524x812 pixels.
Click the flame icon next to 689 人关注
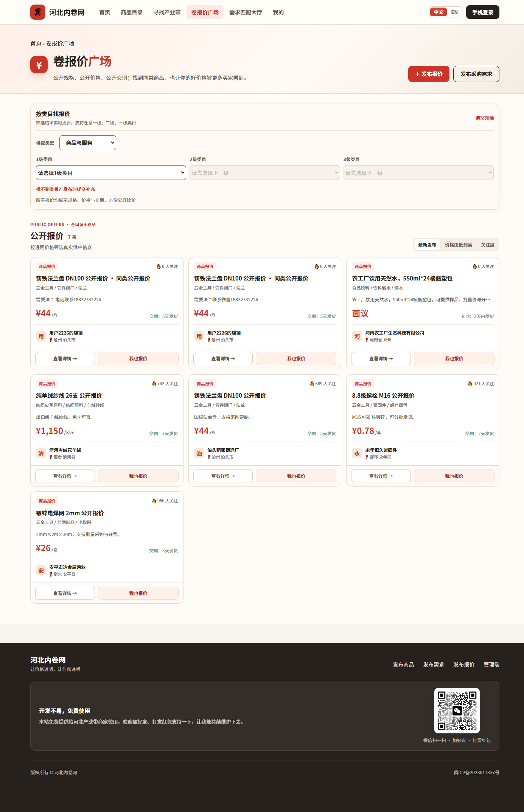tap(312, 384)
